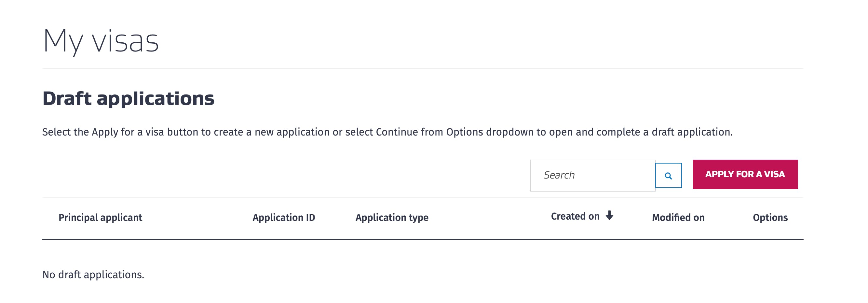Focus the Search input field

(593, 176)
